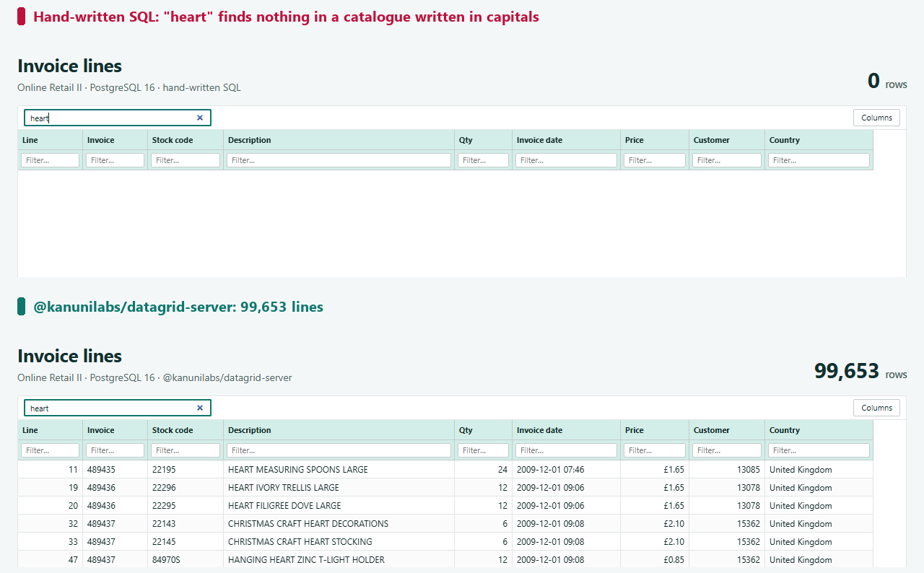
Task: Sort by Price header in datagrid-server grid
Action: click(x=655, y=430)
